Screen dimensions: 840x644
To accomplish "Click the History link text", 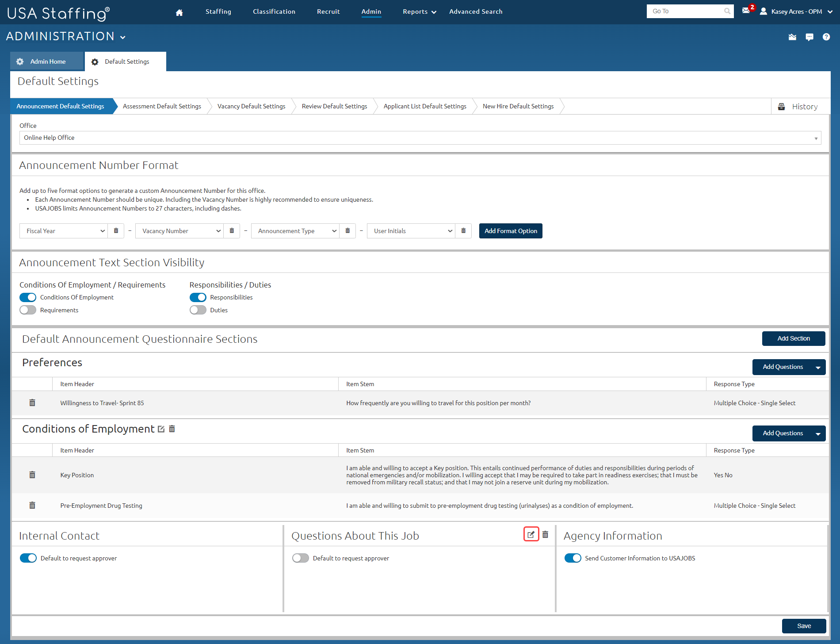I will point(805,107).
